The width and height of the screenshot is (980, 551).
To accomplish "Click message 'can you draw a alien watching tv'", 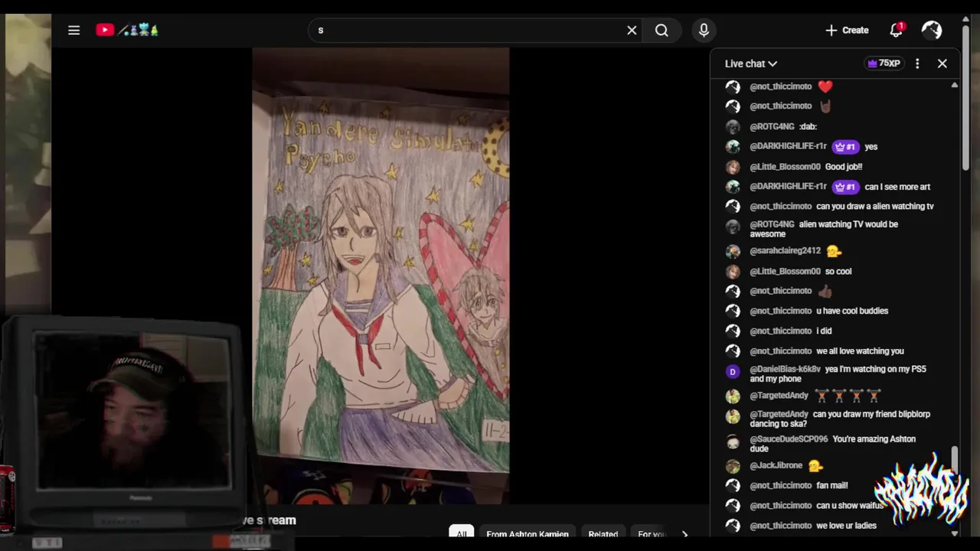I will tap(875, 206).
